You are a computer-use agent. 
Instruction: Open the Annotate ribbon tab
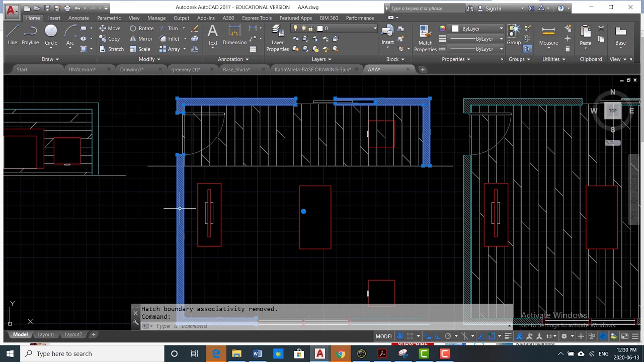(x=78, y=18)
